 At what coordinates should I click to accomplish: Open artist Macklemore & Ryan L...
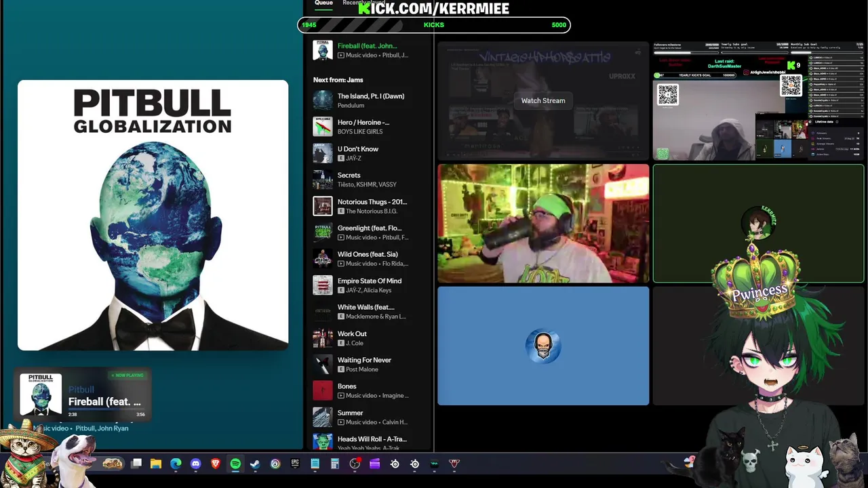pos(376,317)
